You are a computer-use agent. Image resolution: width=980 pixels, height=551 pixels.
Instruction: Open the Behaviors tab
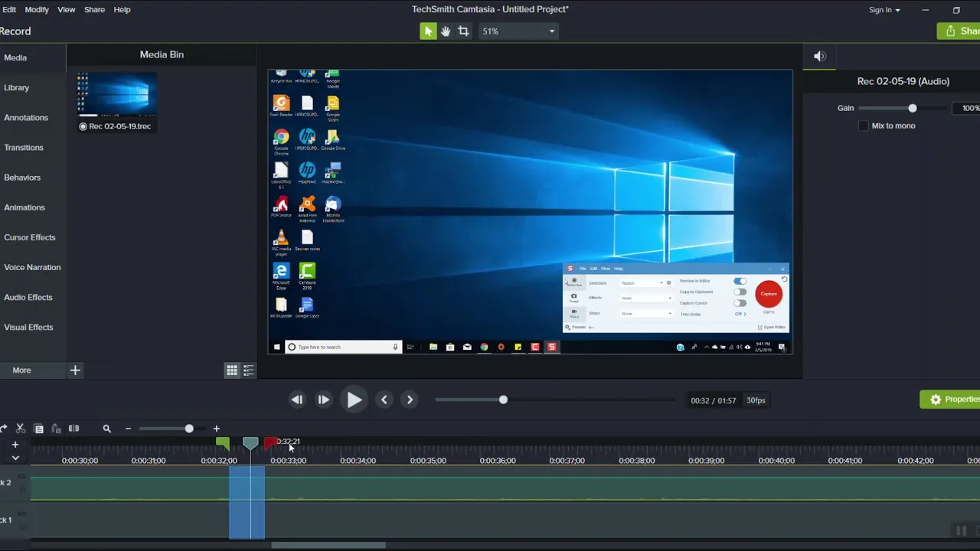tap(32, 177)
